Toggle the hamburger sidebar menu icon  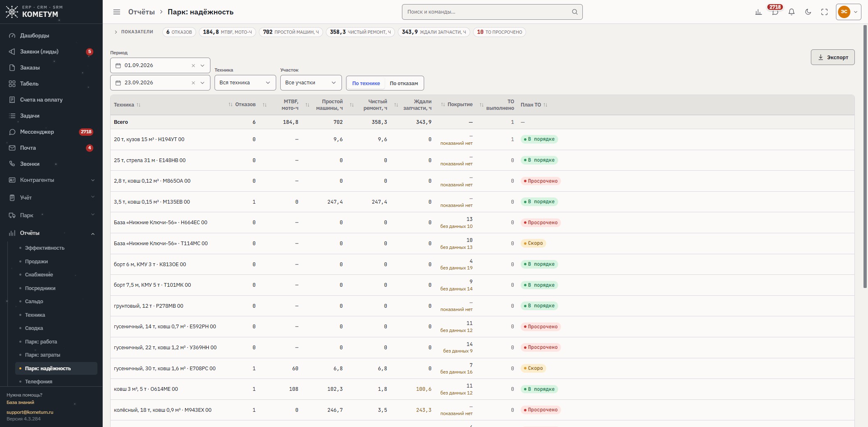click(x=117, y=12)
